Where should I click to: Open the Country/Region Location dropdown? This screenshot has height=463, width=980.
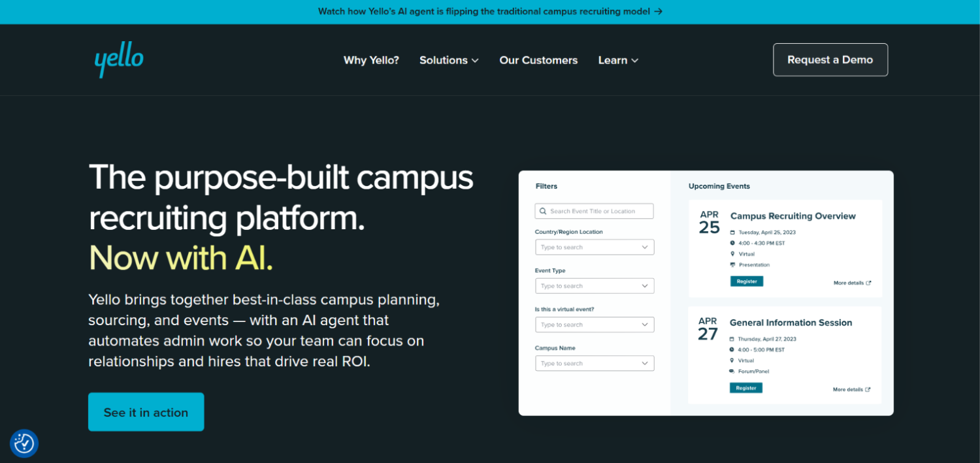595,247
